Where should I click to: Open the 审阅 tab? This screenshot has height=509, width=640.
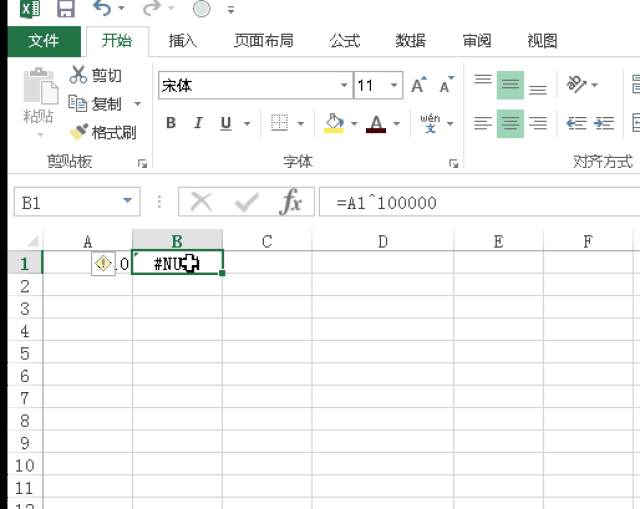477,41
